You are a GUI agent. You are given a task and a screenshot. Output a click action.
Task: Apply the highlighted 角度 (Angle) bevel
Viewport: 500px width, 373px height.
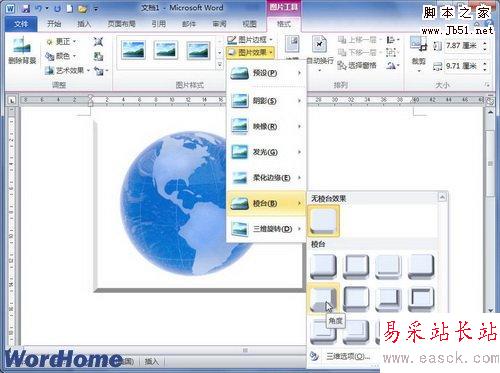(x=323, y=298)
